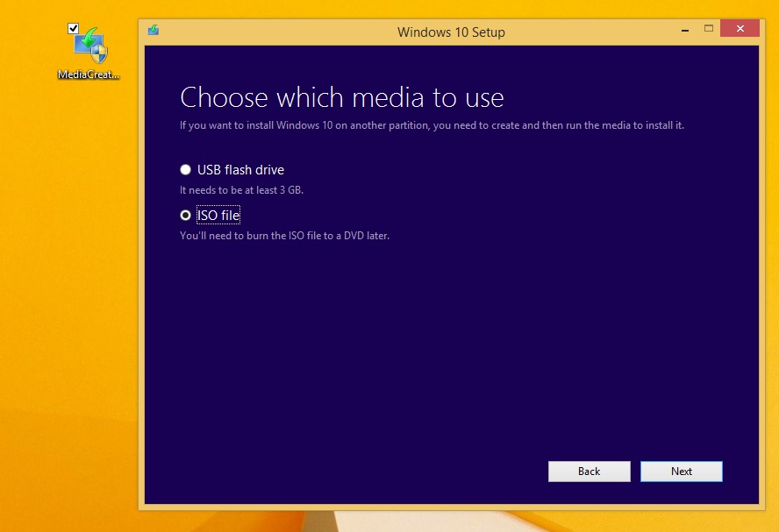Minimize the Windows 10 Setup window
Image resolution: width=779 pixels, height=532 pixels.
click(x=685, y=30)
